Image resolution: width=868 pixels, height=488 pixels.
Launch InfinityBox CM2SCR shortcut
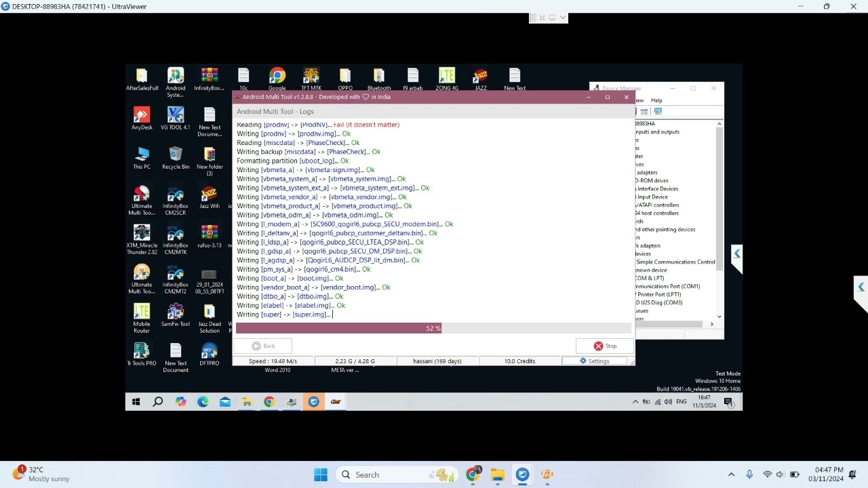(176, 201)
